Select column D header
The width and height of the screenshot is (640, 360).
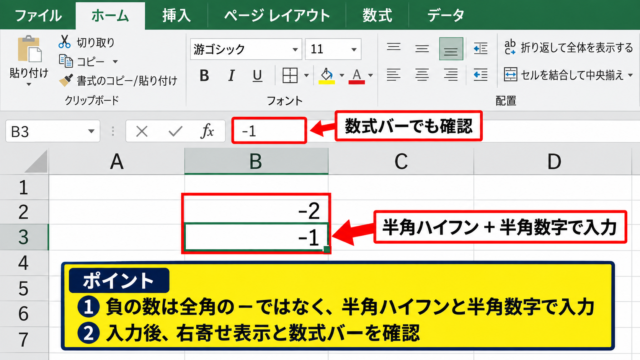click(554, 162)
